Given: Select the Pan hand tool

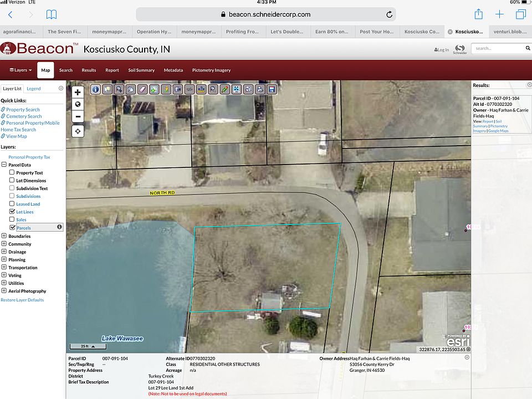Looking at the screenshot, I should (x=131, y=89).
